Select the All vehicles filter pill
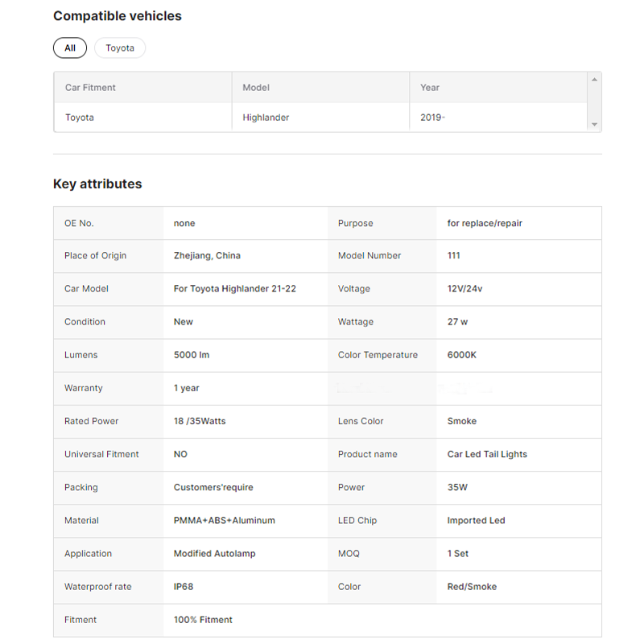Viewport: 644px width, 644px height. [x=70, y=48]
